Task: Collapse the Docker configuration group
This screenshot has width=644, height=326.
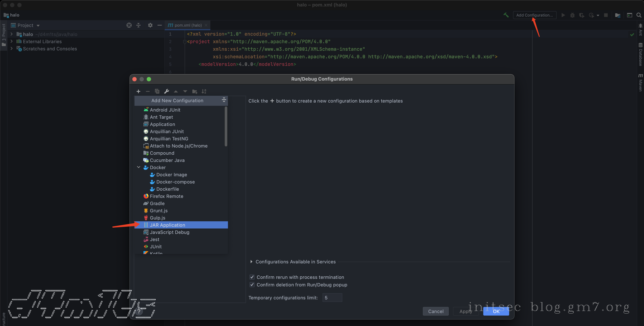Action: click(139, 167)
